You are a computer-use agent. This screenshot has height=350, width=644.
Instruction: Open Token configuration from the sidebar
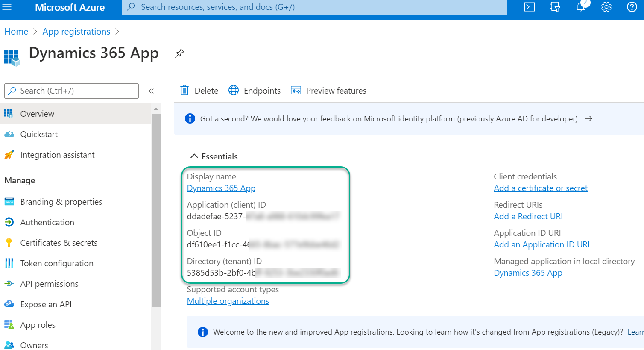click(57, 263)
